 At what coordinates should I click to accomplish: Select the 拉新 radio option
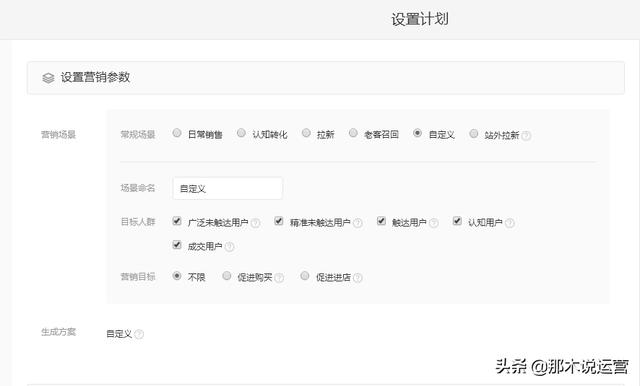point(306,133)
